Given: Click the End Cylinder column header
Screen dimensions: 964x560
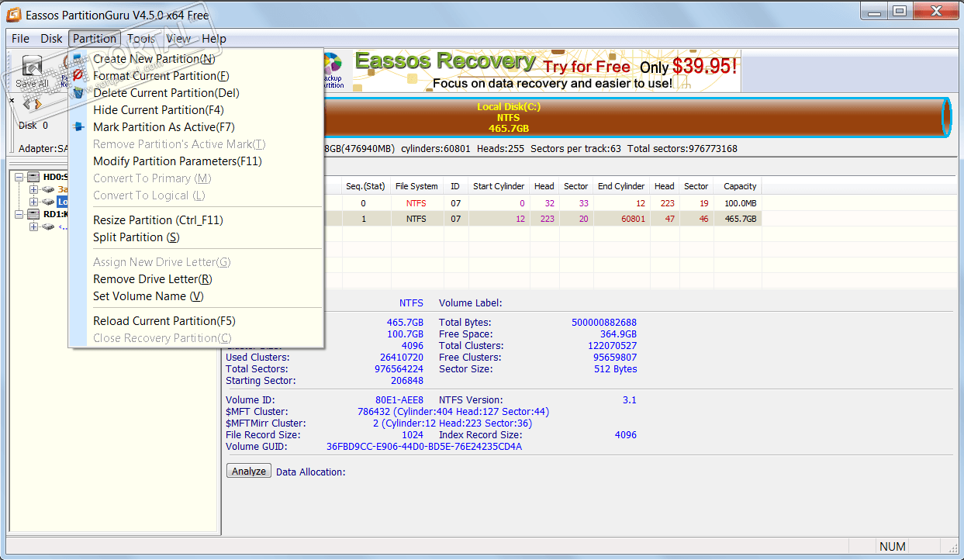Looking at the screenshot, I should [621, 186].
